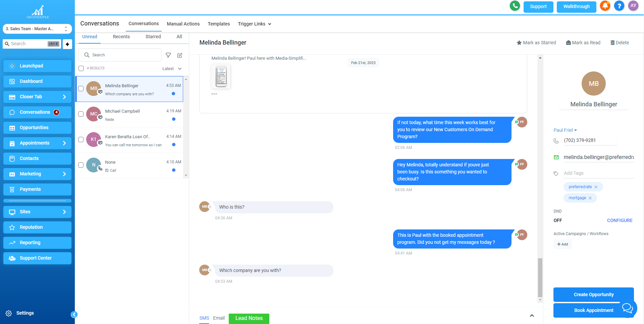Image resolution: width=644 pixels, height=324 pixels.
Task: Click the CONFIGURE link for DND
Action: [620, 220]
